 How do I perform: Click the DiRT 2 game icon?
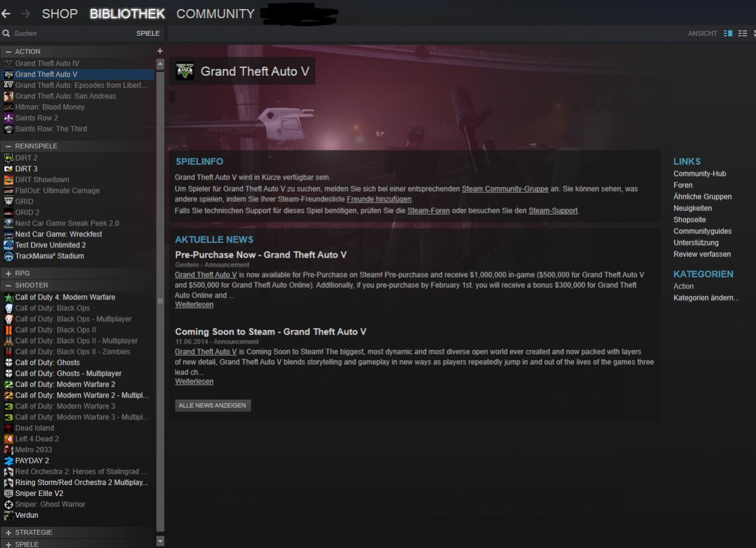[8, 158]
